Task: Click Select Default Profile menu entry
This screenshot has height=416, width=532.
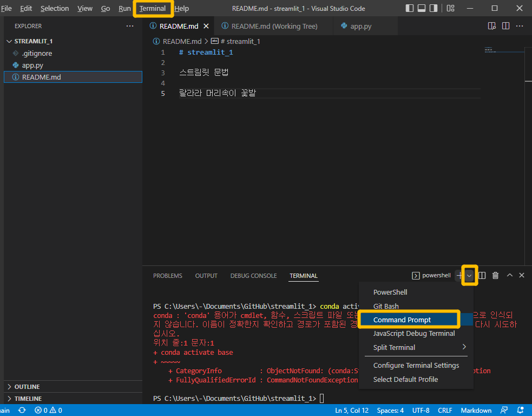Action: (x=416, y=379)
